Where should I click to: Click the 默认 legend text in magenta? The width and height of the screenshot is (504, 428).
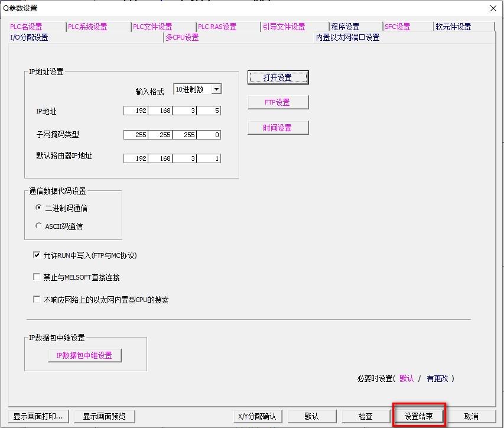click(407, 378)
